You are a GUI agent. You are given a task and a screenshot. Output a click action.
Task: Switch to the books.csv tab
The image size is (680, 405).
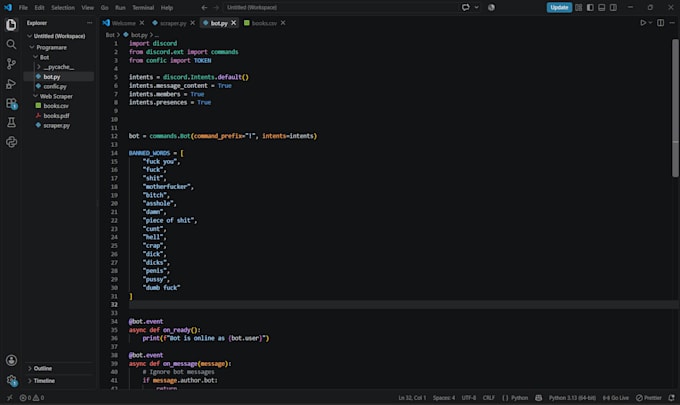pyautogui.click(x=264, y=23)
